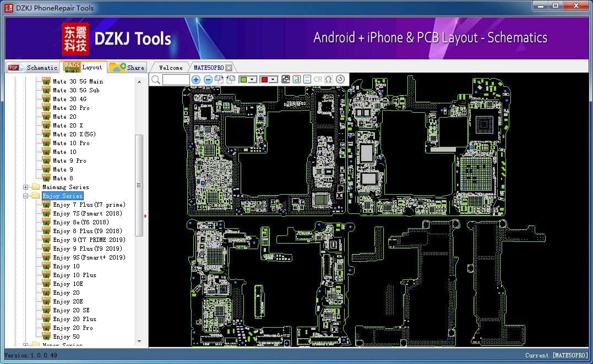
Task: Click the overlapping windows toolbar icon
Action: [x=286, y=79]
